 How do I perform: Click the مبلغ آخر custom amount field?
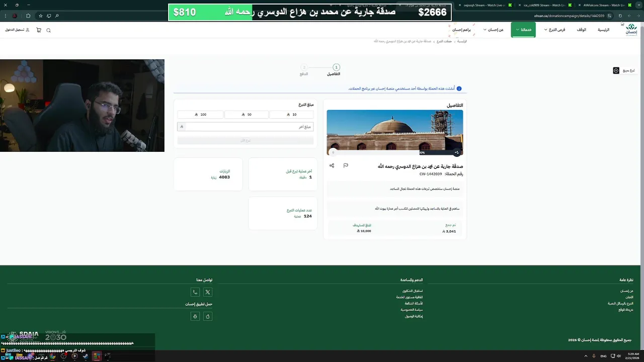point(246,127)
